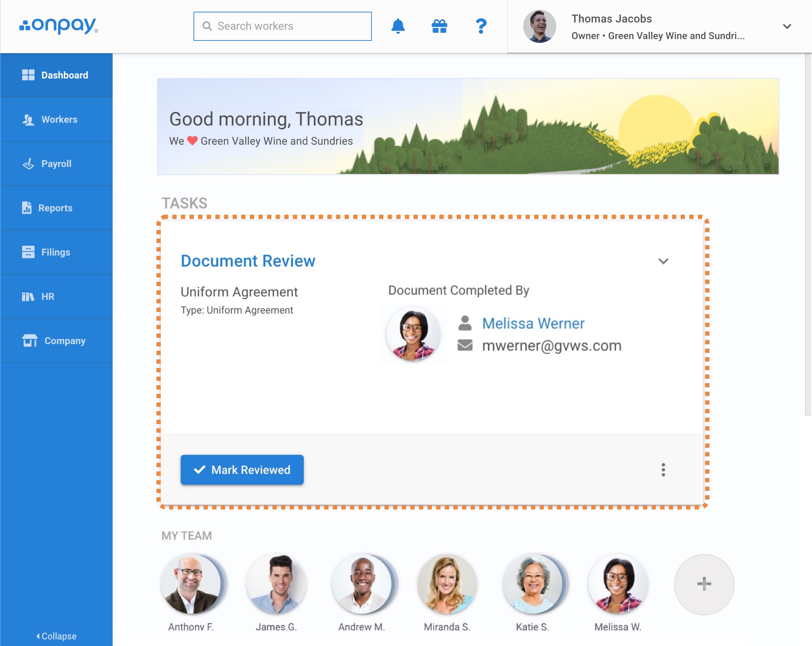Select HR in the sidebar
812x646 pixels.
[47, 297]
